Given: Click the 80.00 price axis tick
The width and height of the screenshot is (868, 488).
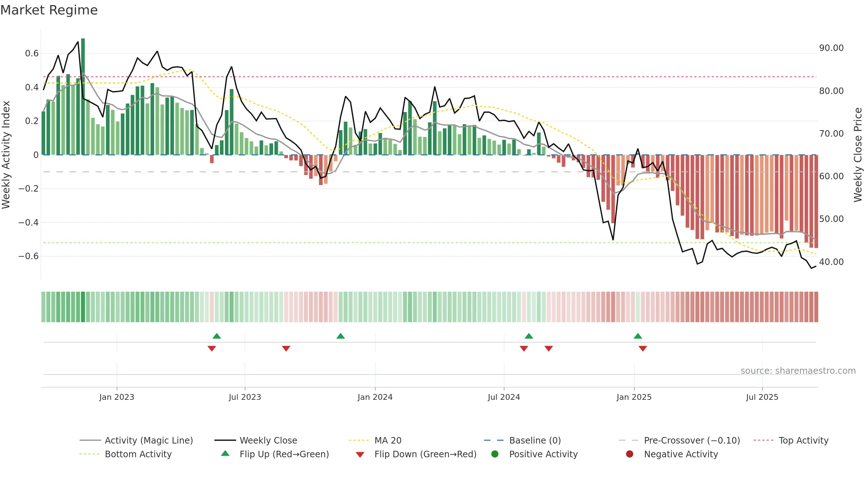Looking at the screenshot, I should pos(831,91).
